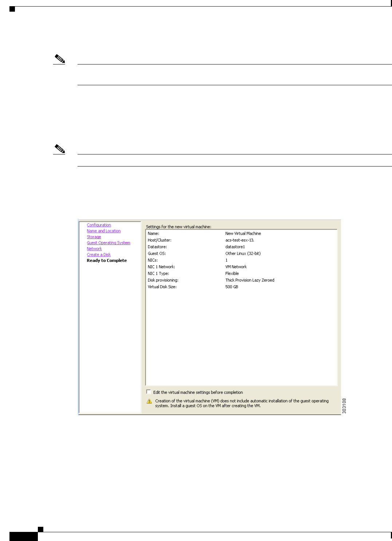Select the NIC 1 Network: label

[161, 267]
